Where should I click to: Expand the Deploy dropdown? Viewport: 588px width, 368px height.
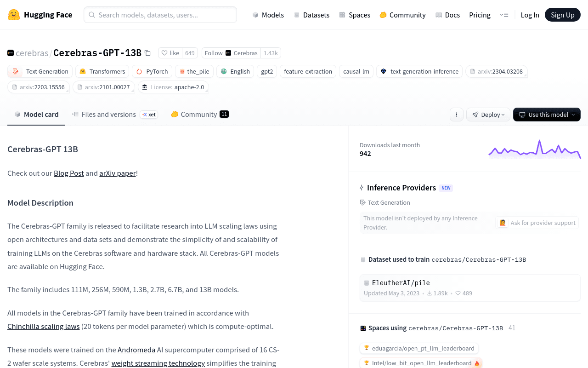click(488, 115)
